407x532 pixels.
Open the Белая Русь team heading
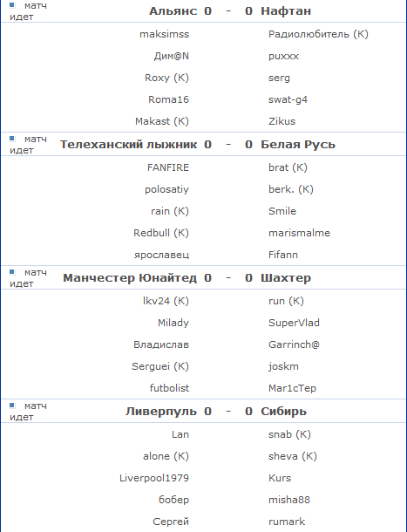pyautogui.click(x=298, y=145)
